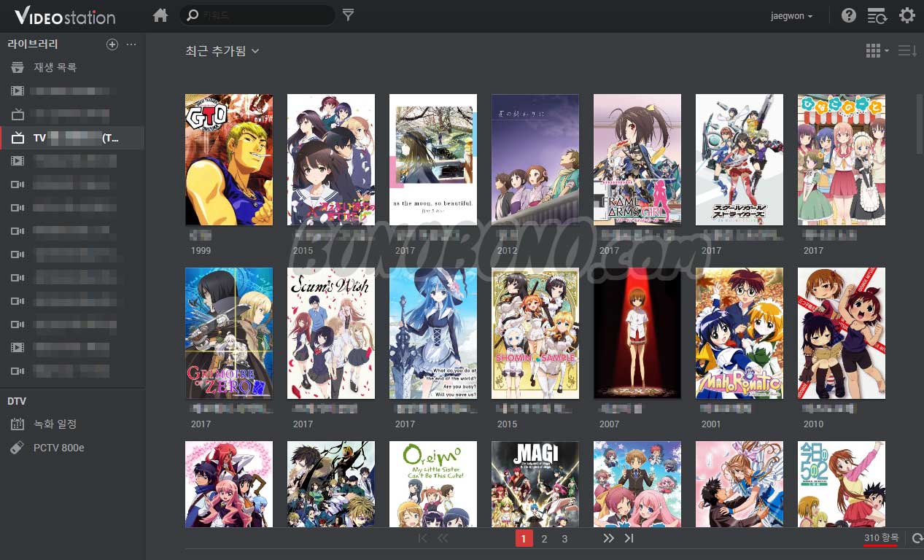Image resolution: width=924 pixels, height=560 pixels.
Task: Open the background tasks list icon
Action: tap(877, 15)
